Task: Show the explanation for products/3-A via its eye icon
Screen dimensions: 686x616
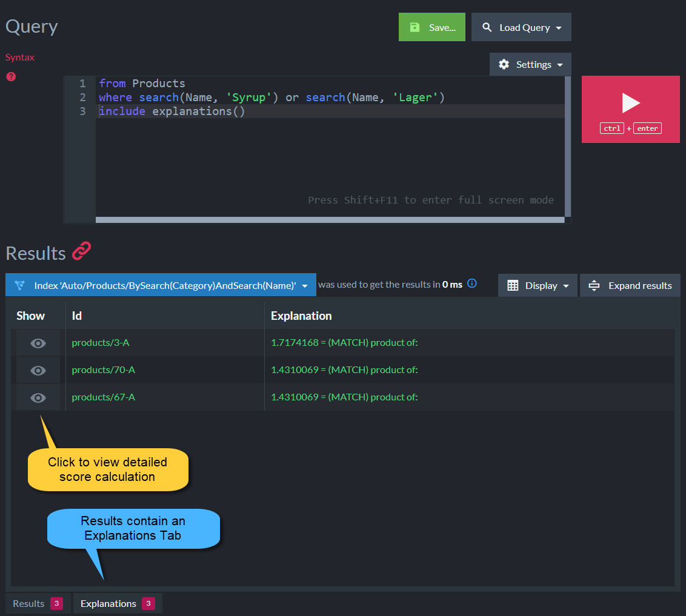Action: tap(38, 343)
